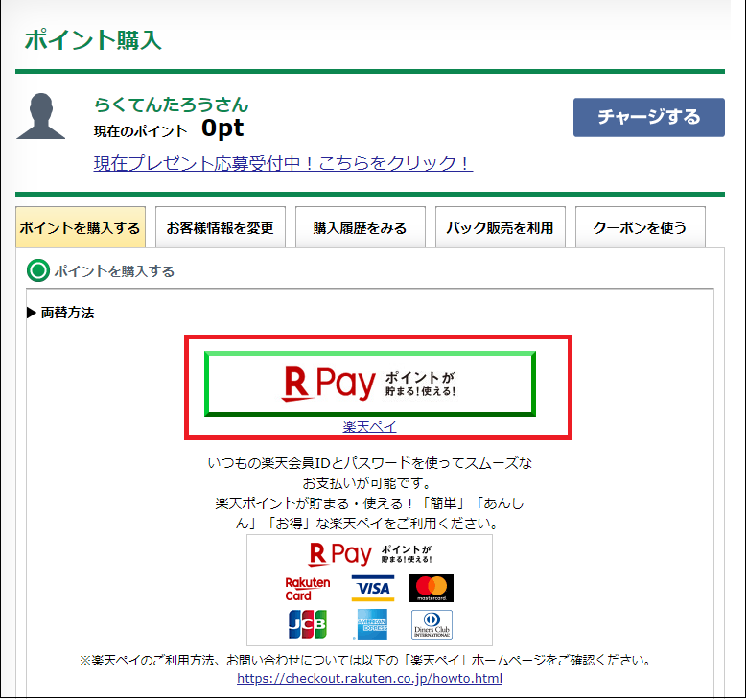Open the 現在プレゼント応募受付中 link
The width and height of the screenshot is (747, 700).
tap(283, 163)
